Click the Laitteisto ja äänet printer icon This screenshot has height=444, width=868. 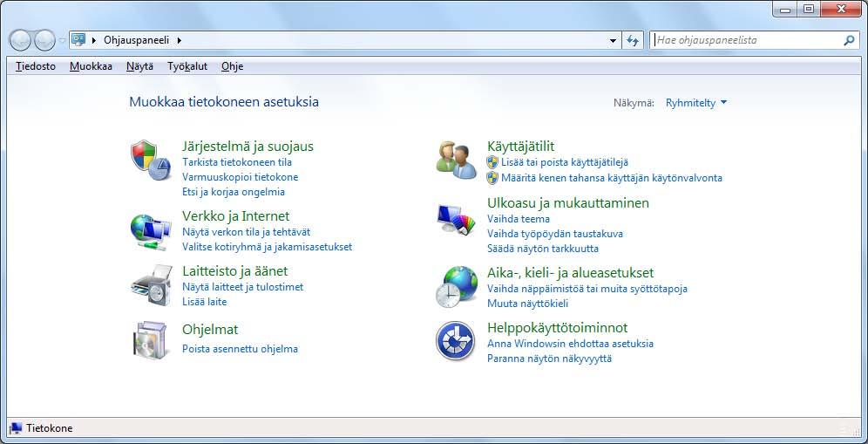(151, 285)
